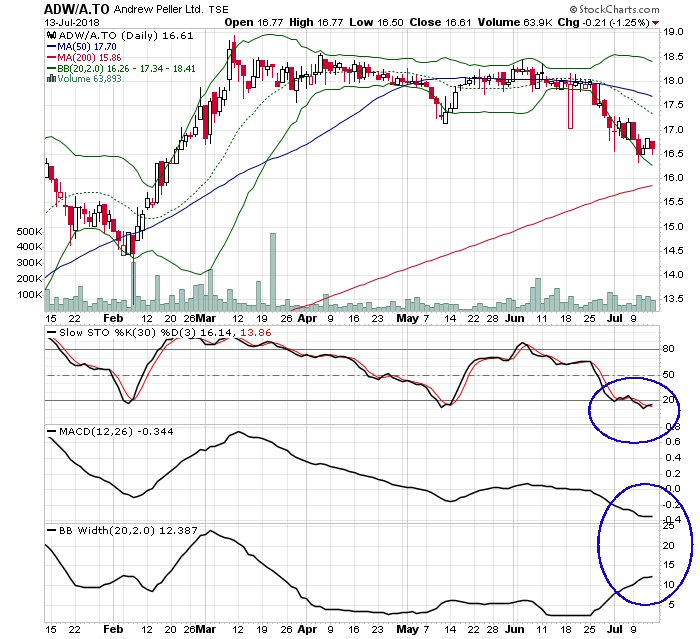Click the Feb label under the price chart

click(112, 318)
